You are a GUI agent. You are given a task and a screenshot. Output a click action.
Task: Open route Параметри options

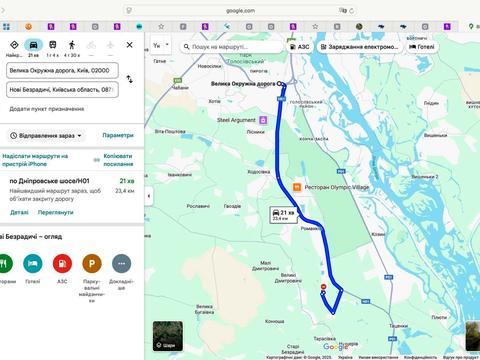118,135
